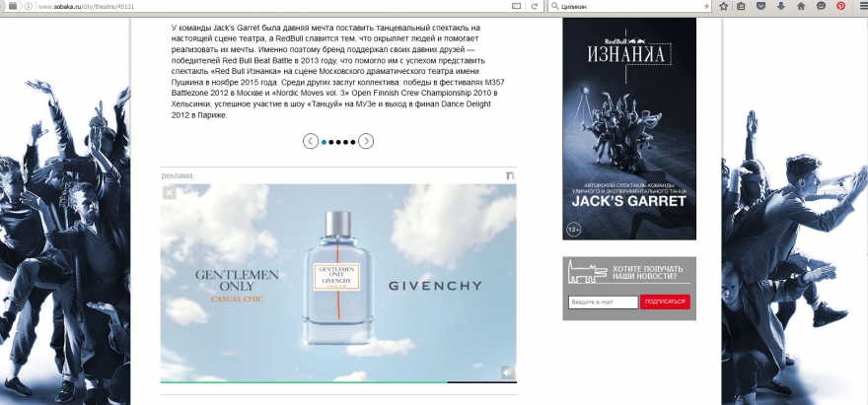Screen dimensions: 868x405
Task: Click the red subscribe button
Action: point(665,303)
